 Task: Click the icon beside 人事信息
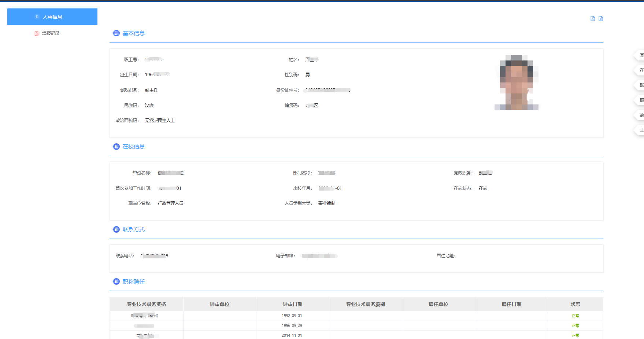point(37,17)
